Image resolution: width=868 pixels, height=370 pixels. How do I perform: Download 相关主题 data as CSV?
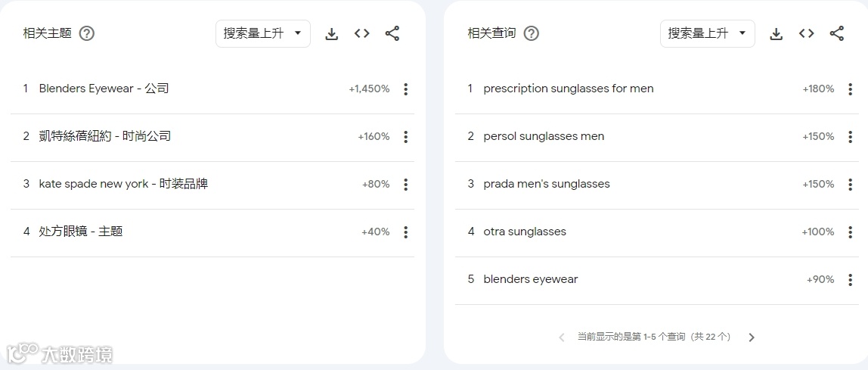[332, 34]
